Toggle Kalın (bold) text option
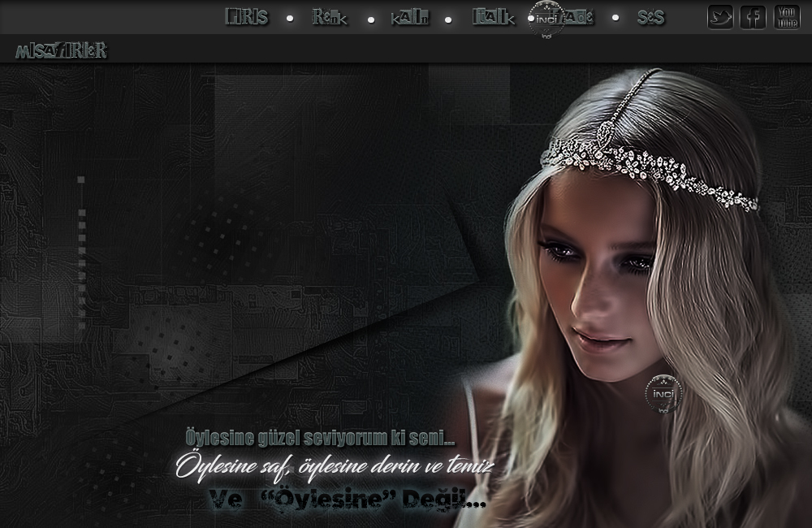Screen dimensions: 812x528 click(x=409, y=18)
